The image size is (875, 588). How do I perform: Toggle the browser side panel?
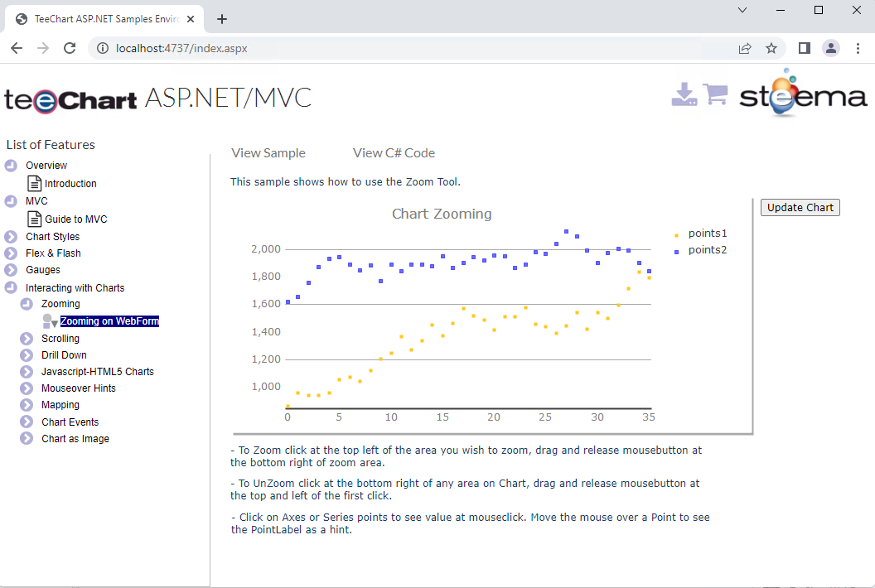click(x=804, y=48)
